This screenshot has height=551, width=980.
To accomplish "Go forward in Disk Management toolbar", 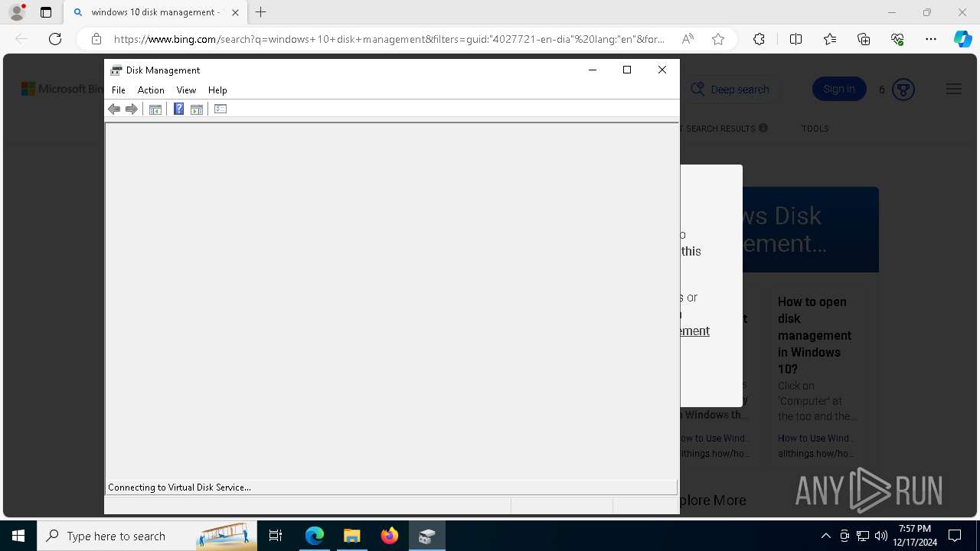I will [132, 109].
